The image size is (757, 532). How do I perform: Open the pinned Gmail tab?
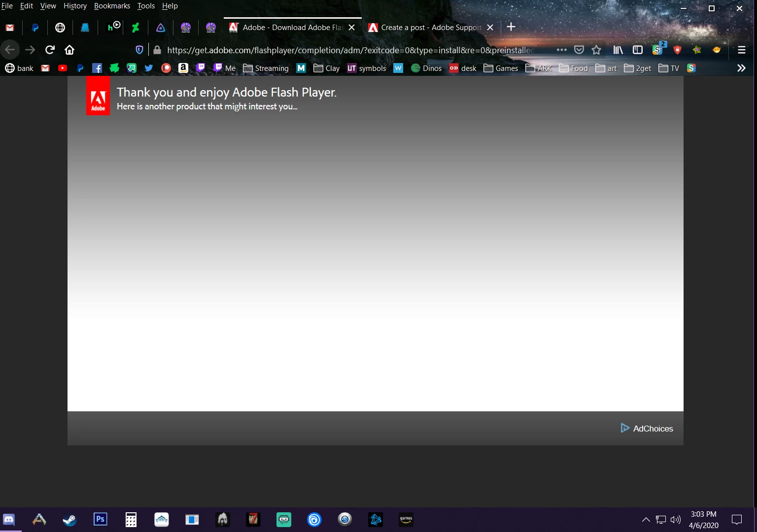pos(10,28)
